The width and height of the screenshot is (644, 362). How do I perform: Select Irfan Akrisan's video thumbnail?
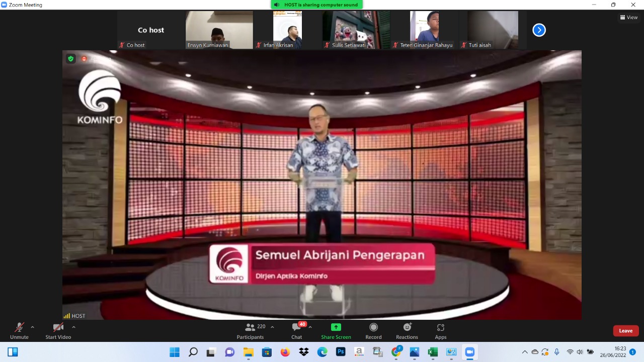tap(287, 30)
